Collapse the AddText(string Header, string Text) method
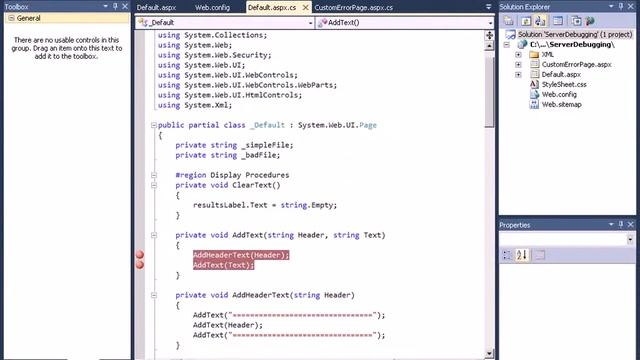This screenshot has height=360, width=640. click(x=154, y=235)
